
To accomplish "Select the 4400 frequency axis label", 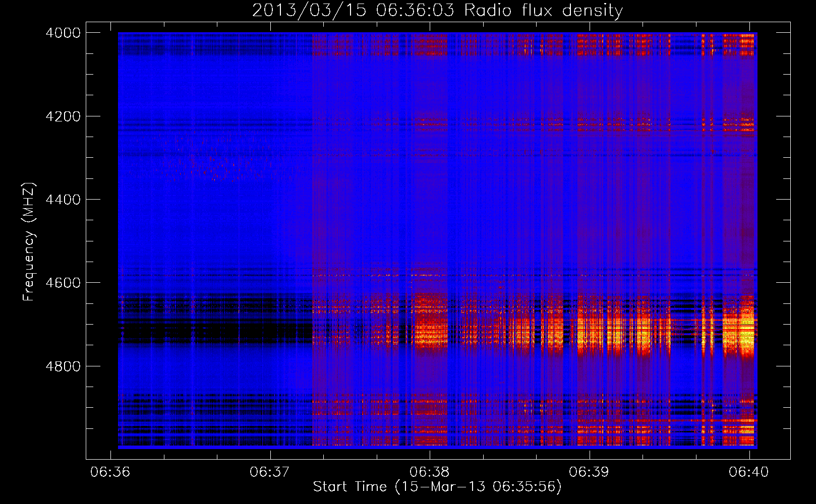I will click(x=63, y=200).
